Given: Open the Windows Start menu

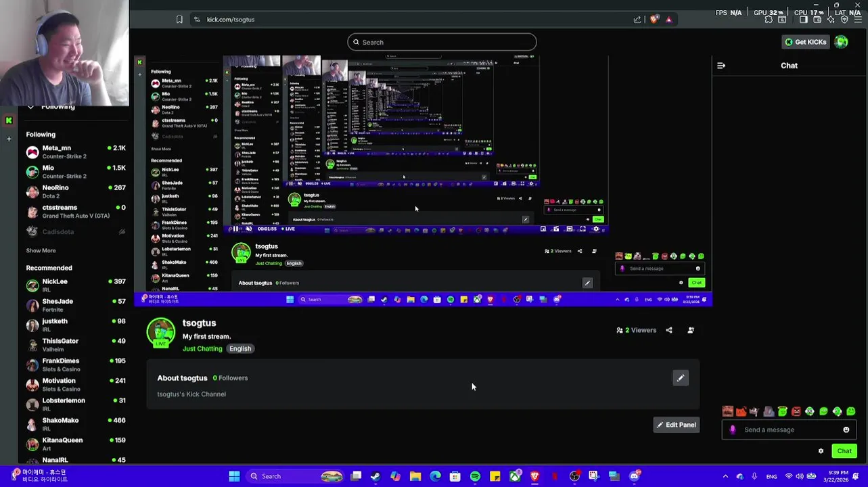Looking at the screenshot, I should click(x=234, y=476).
